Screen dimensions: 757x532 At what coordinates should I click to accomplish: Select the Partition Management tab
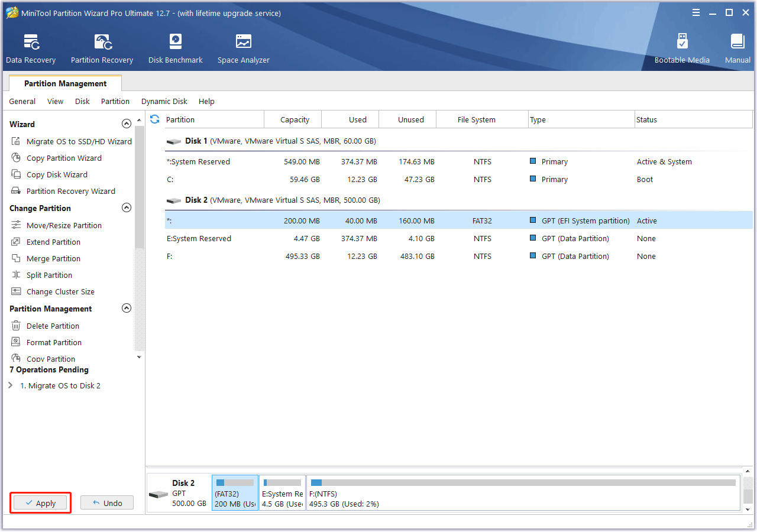click(65, 84)
